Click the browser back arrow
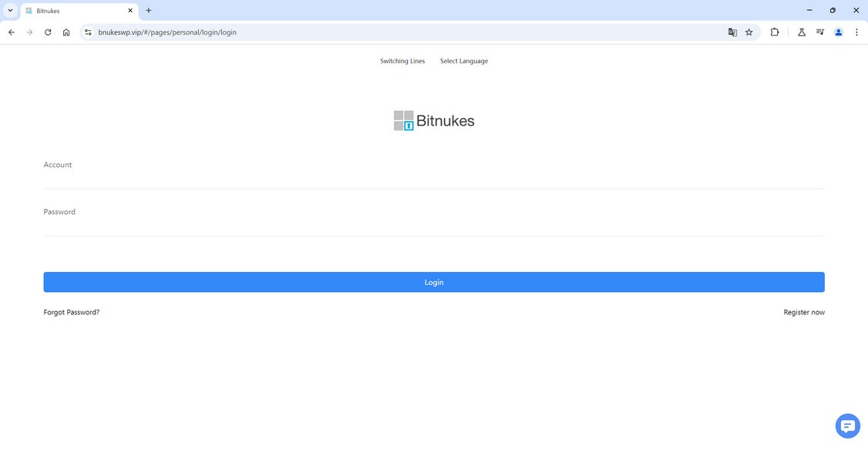The width and height of the screenshot is (868, 464). pos(11,32)
